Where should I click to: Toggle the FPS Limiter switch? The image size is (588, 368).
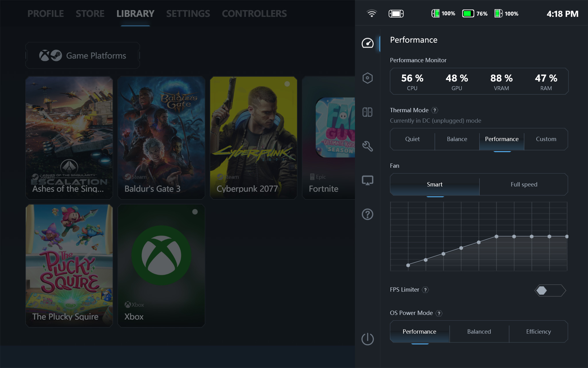pos(550,290)
